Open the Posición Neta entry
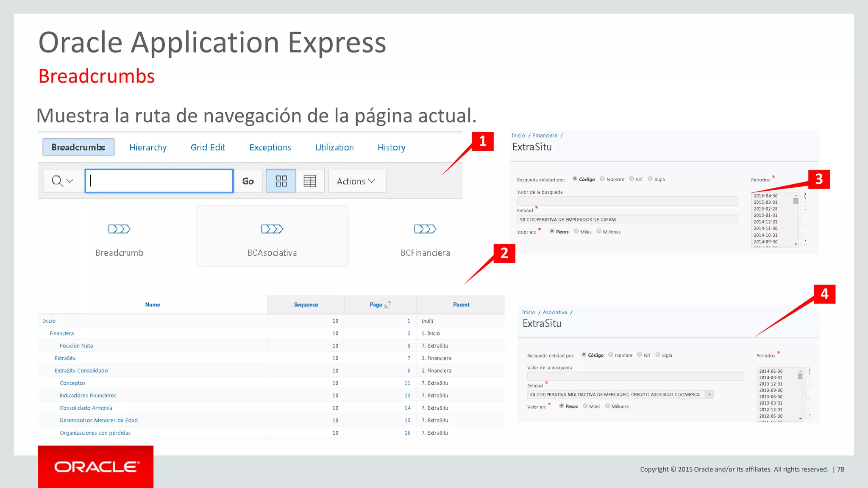The width and height of the screenshot is (868, 488). pos(76,346)
